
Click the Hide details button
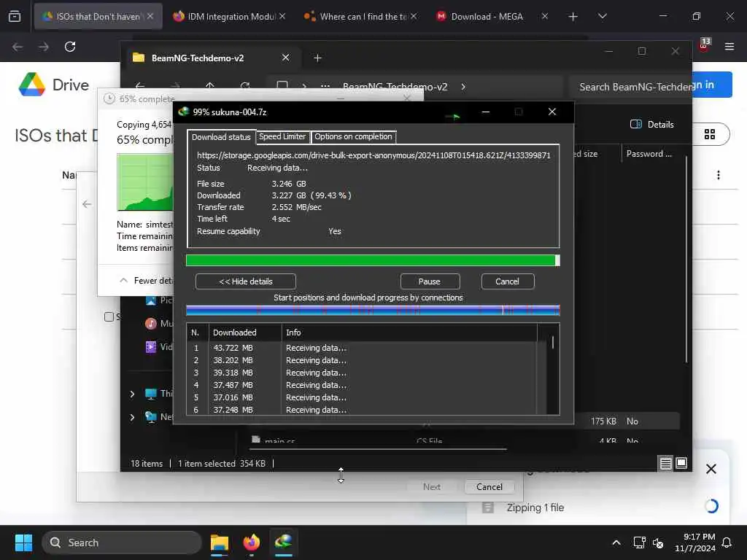(x=245, y=281)
